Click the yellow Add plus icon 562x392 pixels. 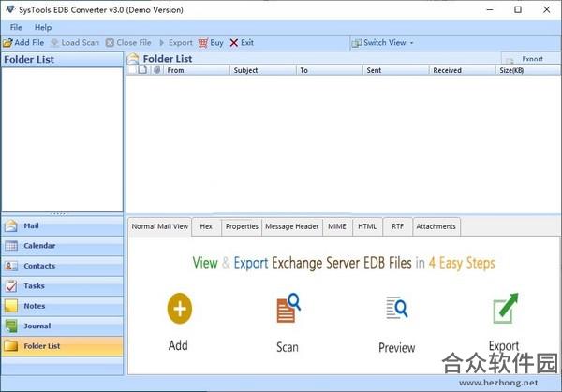click(180, 309)
